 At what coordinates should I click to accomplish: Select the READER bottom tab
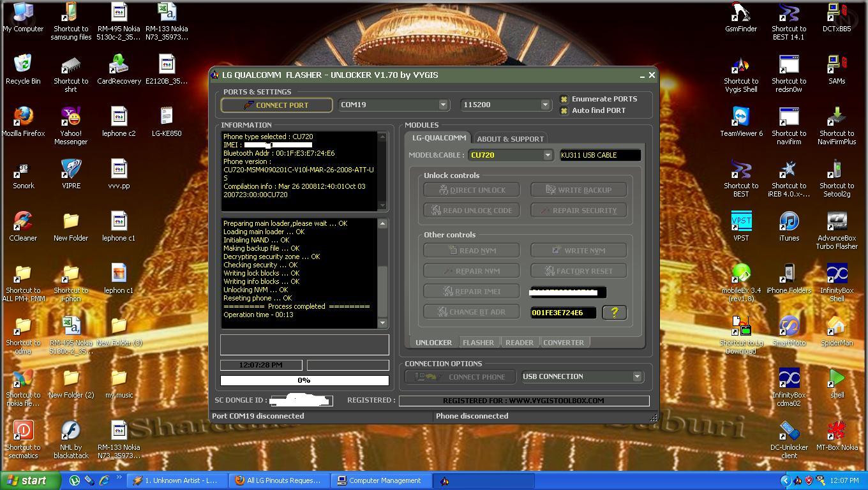coord(520,343)
